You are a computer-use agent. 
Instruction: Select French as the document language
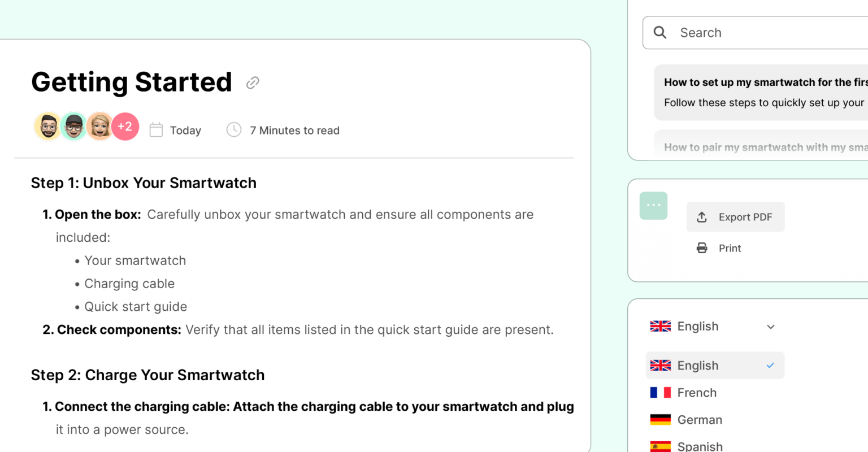[x=697, y=392]
